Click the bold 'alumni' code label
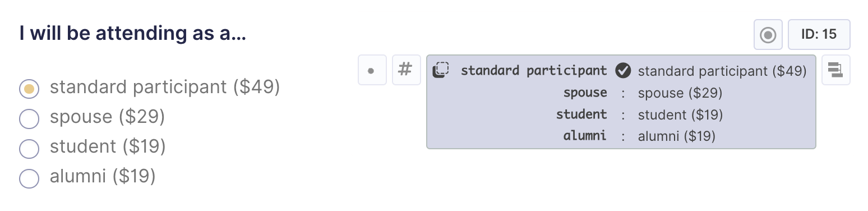 [585, 136]
